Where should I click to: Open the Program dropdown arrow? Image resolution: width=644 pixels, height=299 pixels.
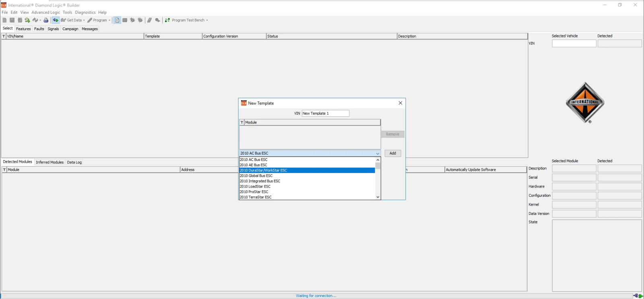pyautogui.click(x=109, y=20)
